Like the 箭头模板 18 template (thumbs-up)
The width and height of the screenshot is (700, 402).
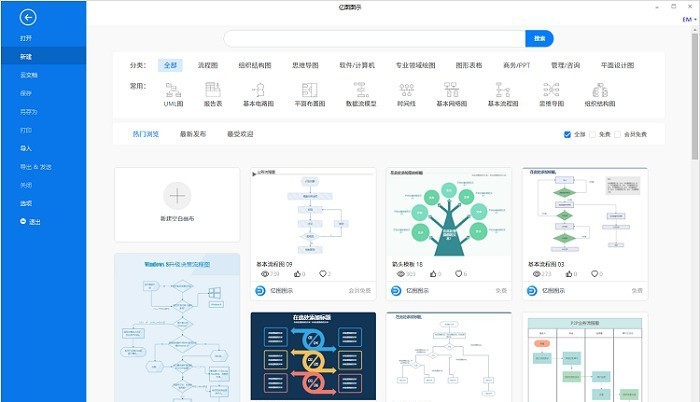(433, 274)
